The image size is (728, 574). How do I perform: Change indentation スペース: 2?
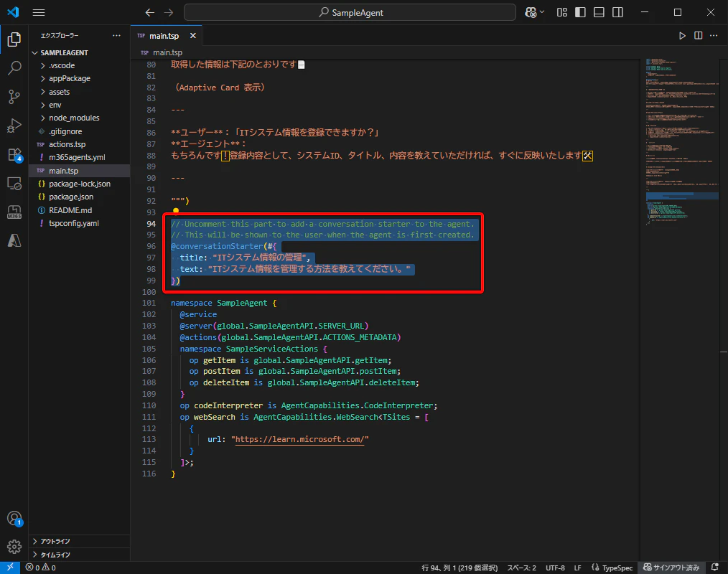(x=521, y=568)
